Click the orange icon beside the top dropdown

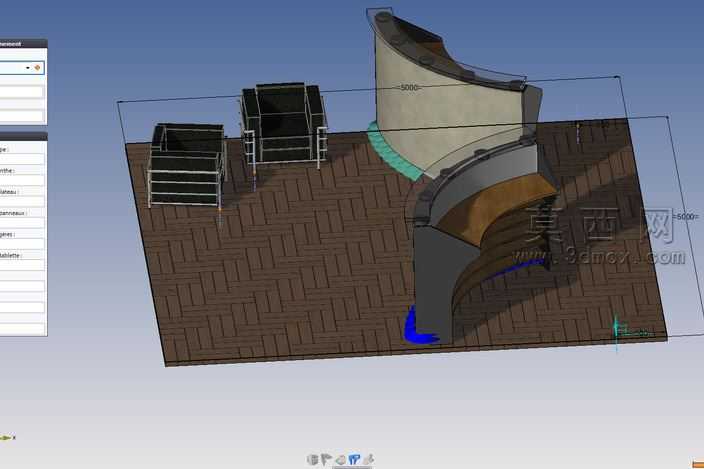pyautogui.click(x=37, y=68)
